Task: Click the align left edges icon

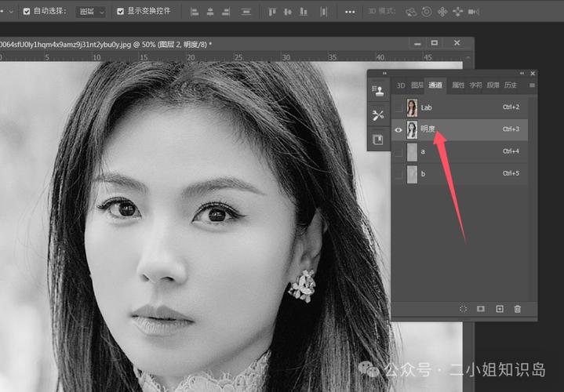Action: (194, 12)
